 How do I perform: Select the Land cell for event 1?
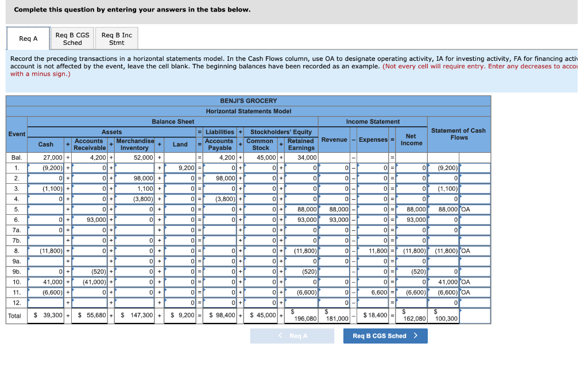(180, 168)
